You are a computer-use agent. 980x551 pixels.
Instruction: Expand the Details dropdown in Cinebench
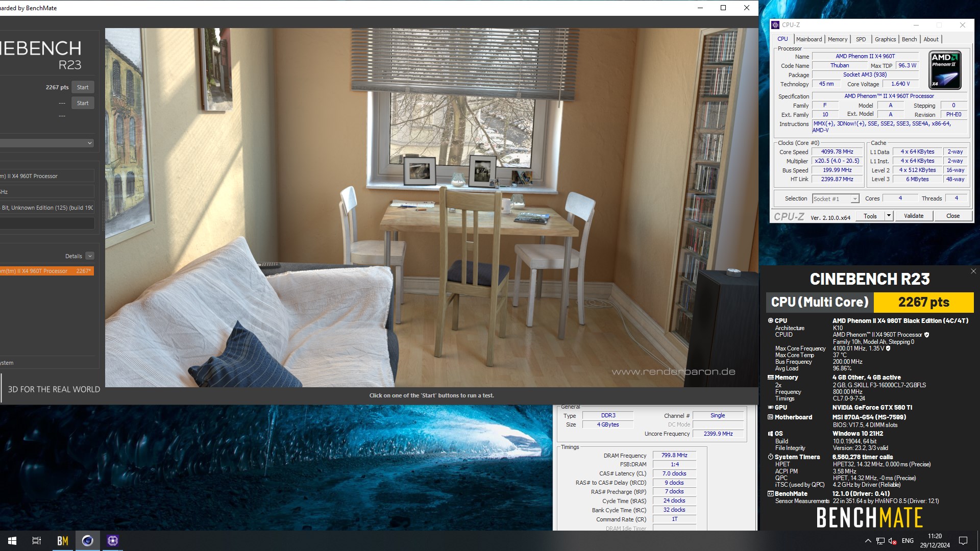click(90, 256)
